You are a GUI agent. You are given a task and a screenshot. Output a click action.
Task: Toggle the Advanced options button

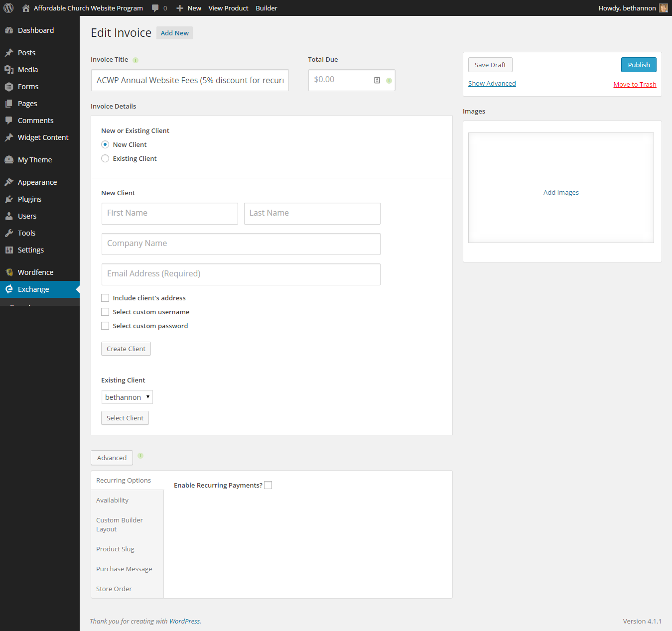coord(112,458)
